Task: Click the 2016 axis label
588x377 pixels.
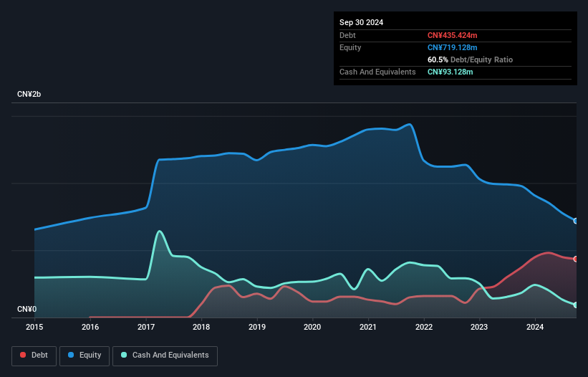Action: pyautogui.click(x=90, y=327)
